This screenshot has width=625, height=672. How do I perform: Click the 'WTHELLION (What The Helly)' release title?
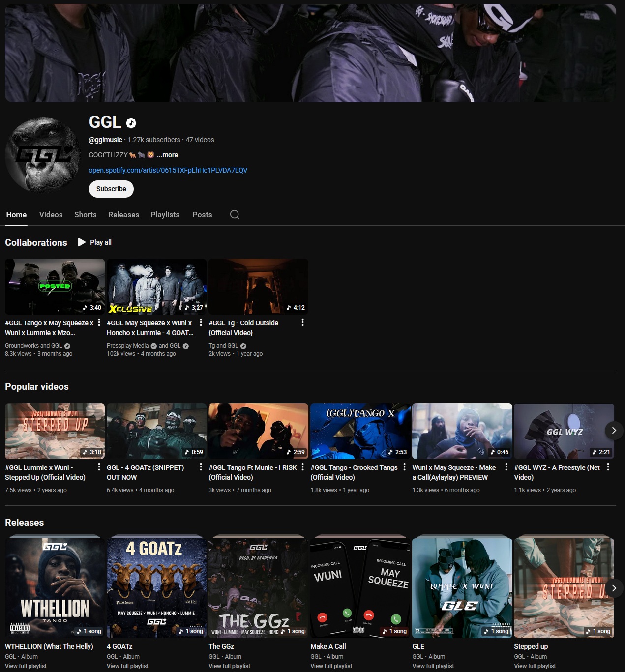point(49,646)
